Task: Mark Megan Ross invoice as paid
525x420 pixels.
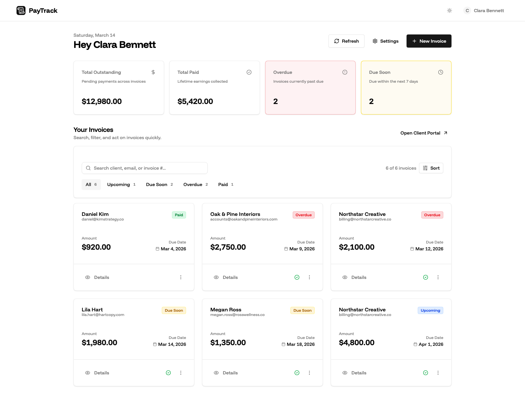Action: [x=297, y=373]
